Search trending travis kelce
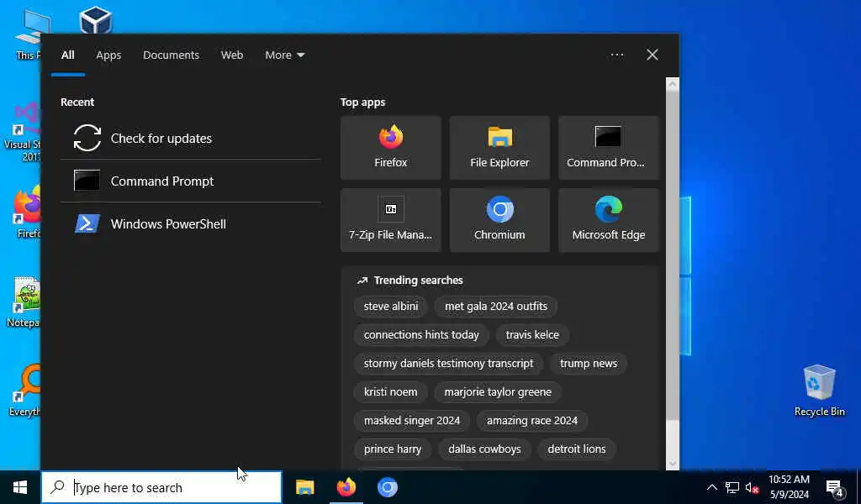Image resolution: width=861 pixels, height=504 pixels. point(532,334)
